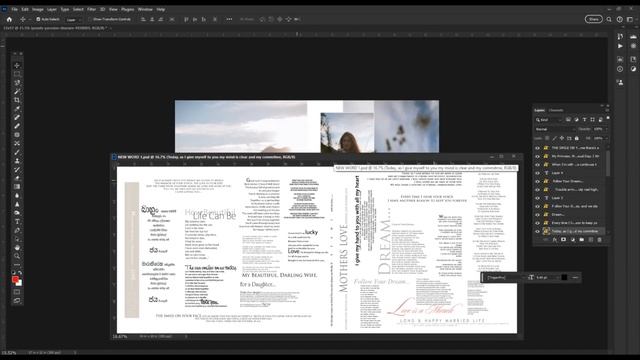This screenshot has width=640, height=360.
Task: Click the Layers panel vertical scrollbar
Action: pyautogui.click(x=608, y=163)
